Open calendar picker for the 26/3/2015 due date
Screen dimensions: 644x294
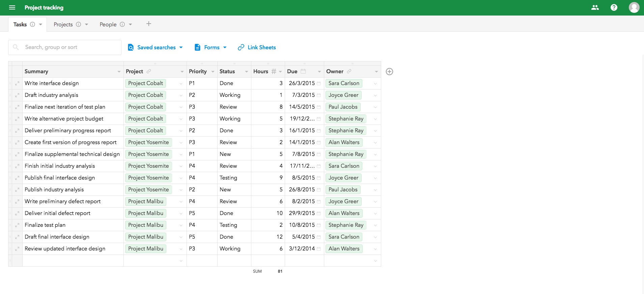coord(319,83)
